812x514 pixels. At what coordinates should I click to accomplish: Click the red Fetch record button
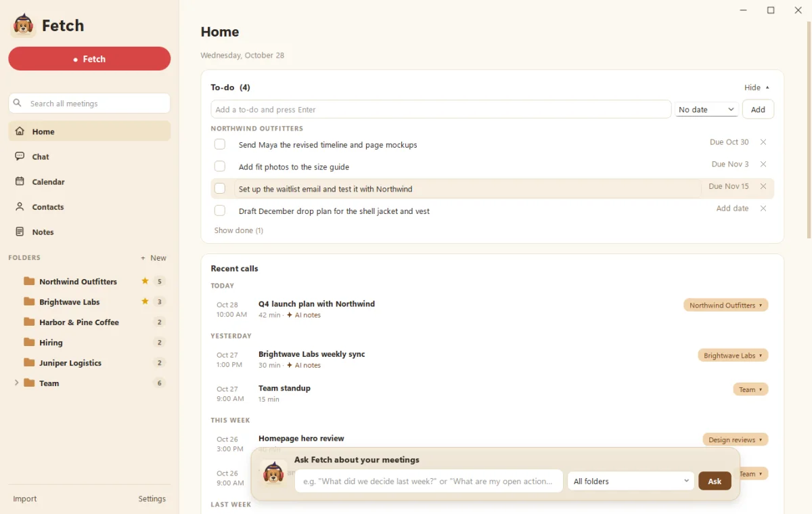(89, 59)
